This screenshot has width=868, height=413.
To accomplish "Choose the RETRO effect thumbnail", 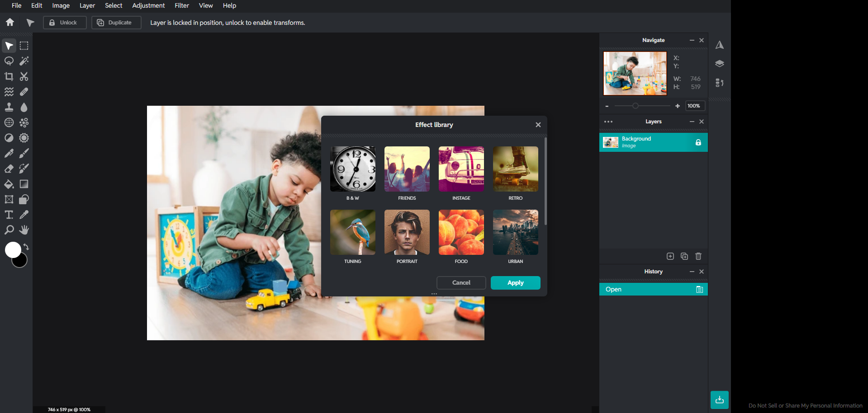I will pos(516,169).
